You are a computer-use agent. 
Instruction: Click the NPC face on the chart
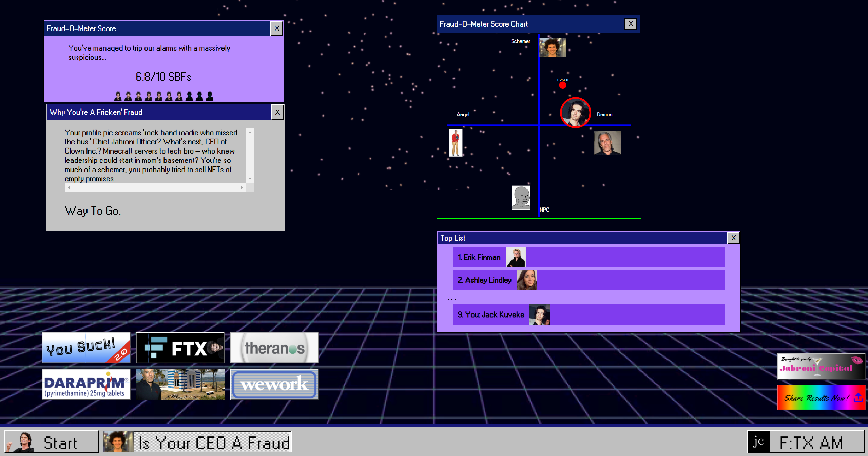(x=520, y=197)
